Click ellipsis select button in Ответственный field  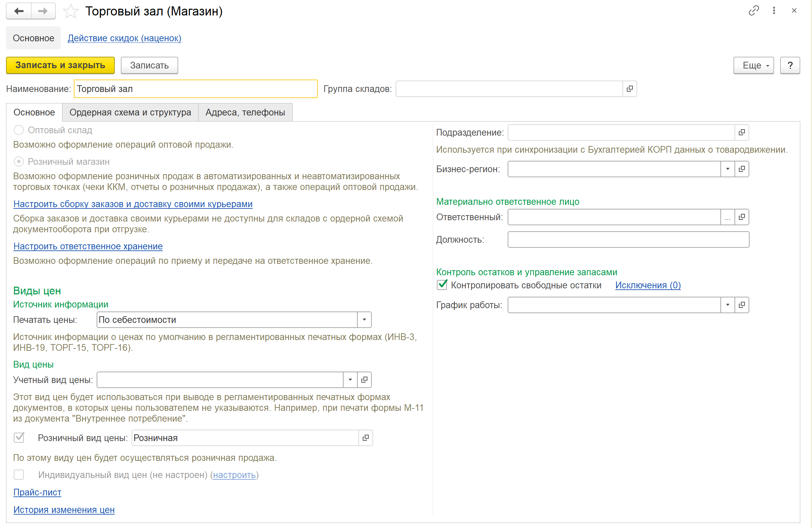coord(727,217)
